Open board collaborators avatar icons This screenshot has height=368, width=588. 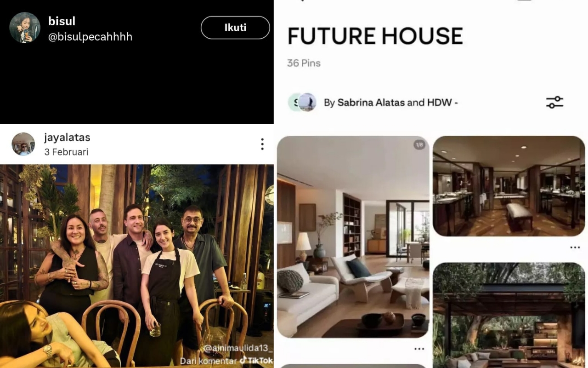302,102
